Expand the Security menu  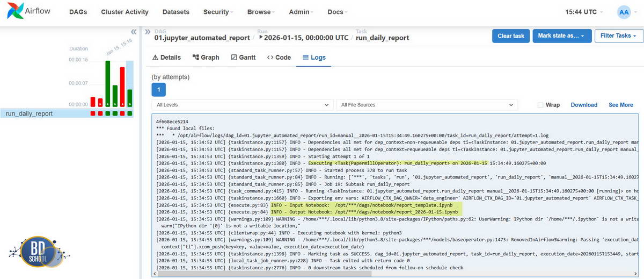(219, 12)
